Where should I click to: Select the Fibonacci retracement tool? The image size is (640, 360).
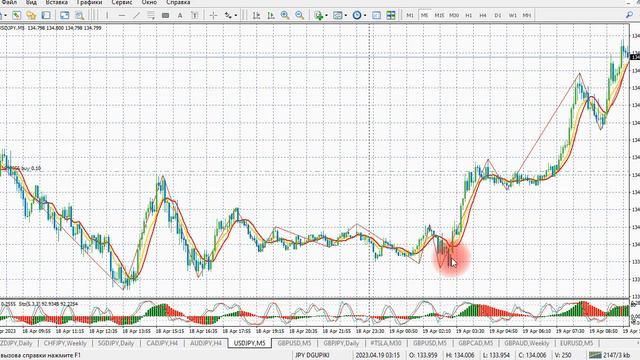[151, 16]
